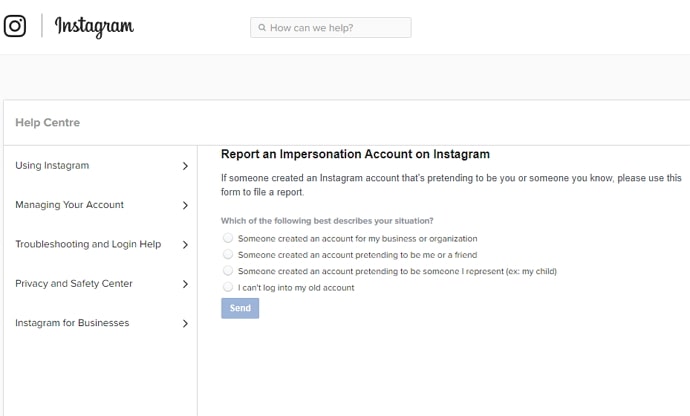Select radio for pretending to be me or friend
This screenshot has width=690, height=416.
[228, 254]
